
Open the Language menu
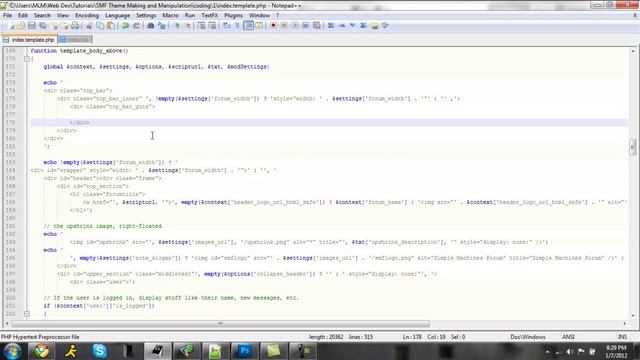[x=118, y=16]
